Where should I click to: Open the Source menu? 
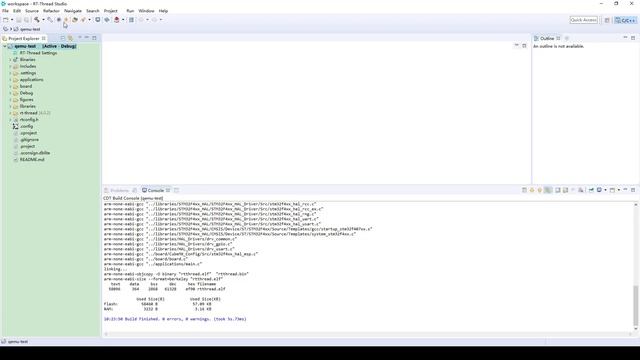32,11
